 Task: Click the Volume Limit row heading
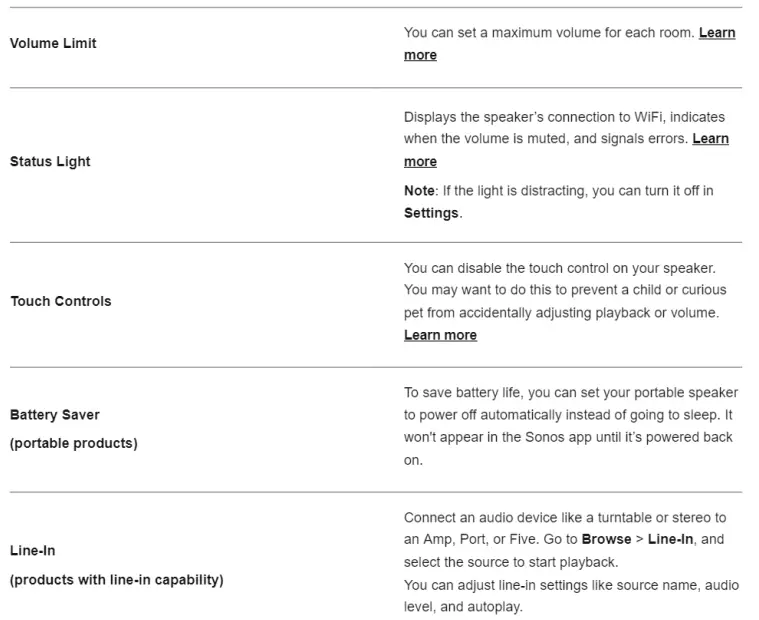[53, 43]
